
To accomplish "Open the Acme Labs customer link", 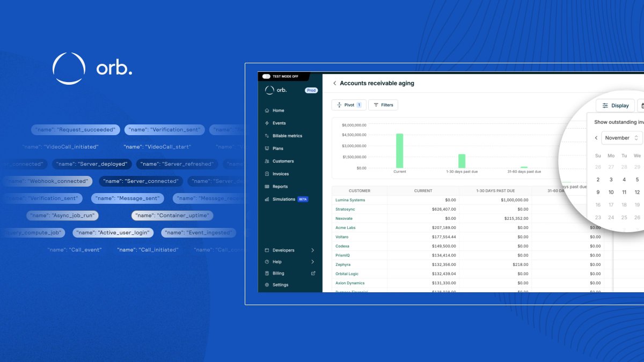I will 346,227.
